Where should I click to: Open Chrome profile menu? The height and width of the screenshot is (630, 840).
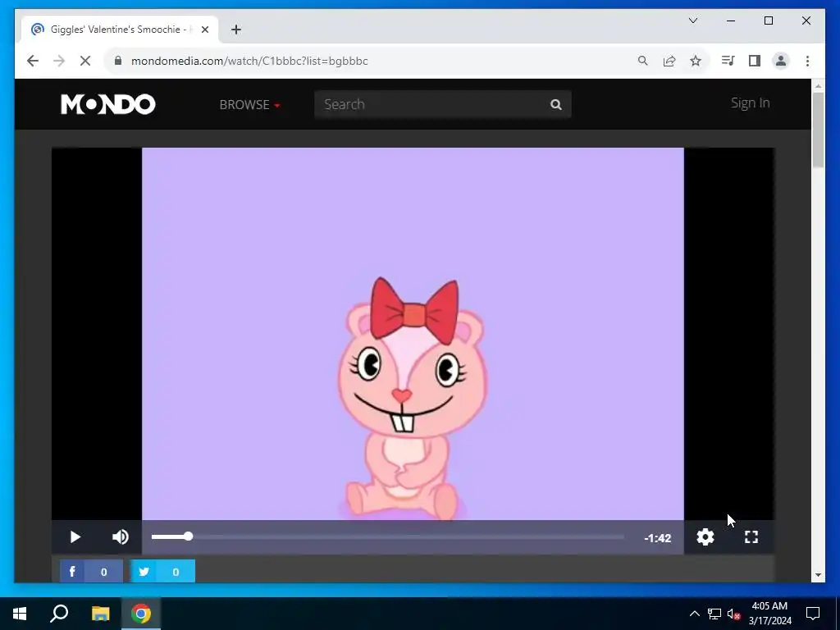tap(781, 61)
